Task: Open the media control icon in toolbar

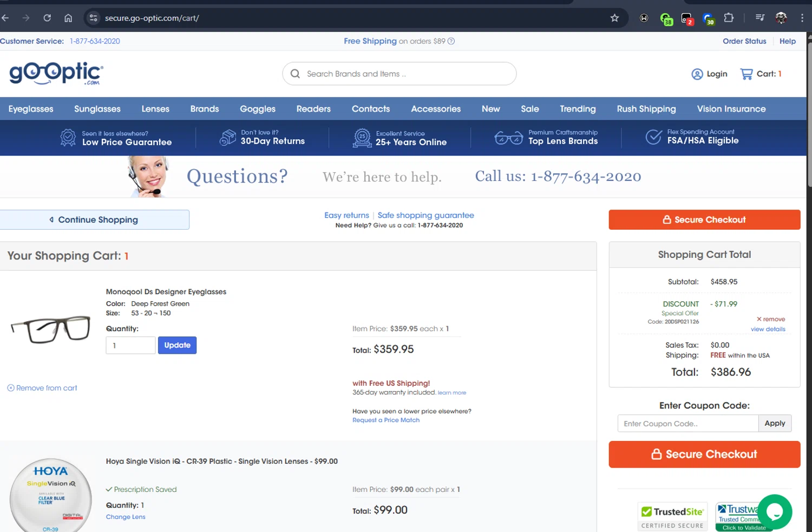Action: (760, 18)
